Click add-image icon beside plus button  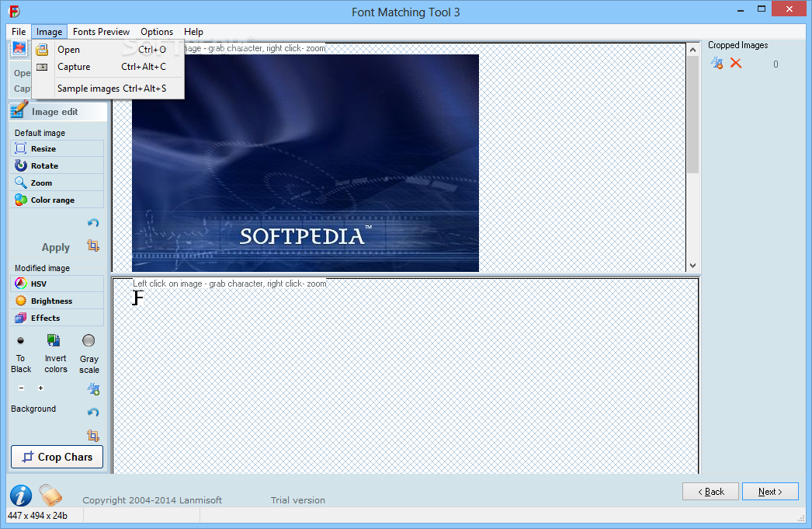(x=93, y=389)
